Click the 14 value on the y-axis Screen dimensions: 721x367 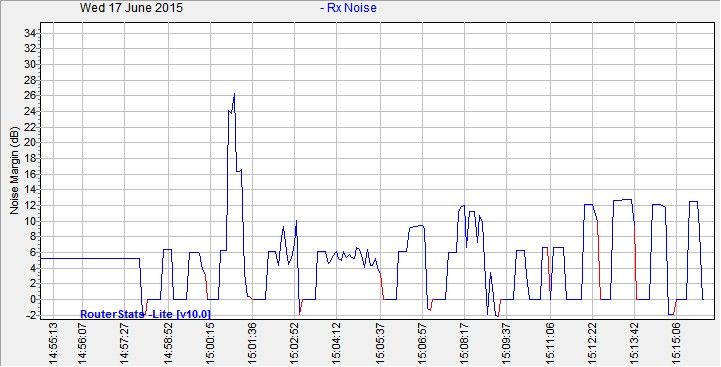(x=30, y=190)
